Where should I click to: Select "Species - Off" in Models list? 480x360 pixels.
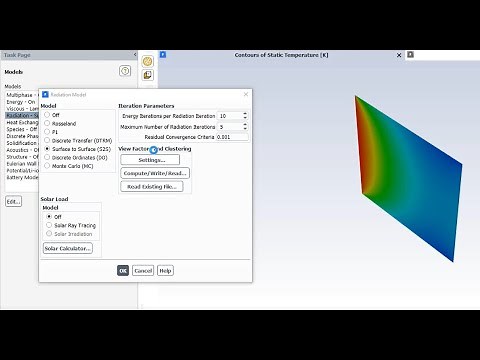tap(22, 129)
